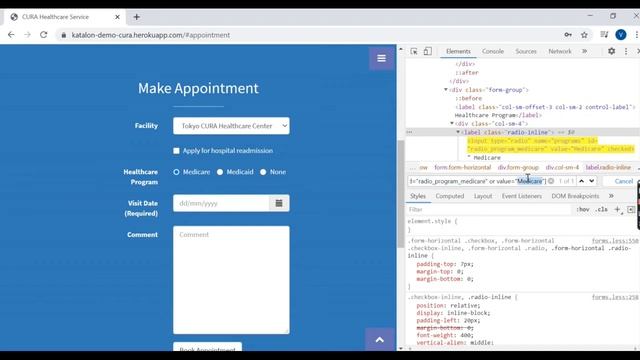Go back in browser history
This screenshot has width=640, height=360.
pyautogui.click(x=11, y=35)
